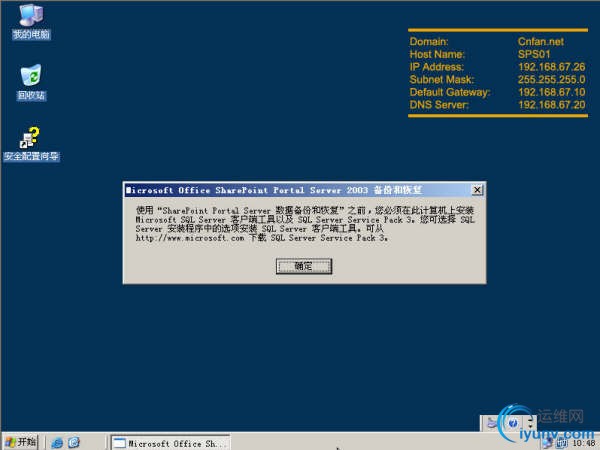Click the language bar input device icon
600x450 pixels.
(x=492, y=423)
